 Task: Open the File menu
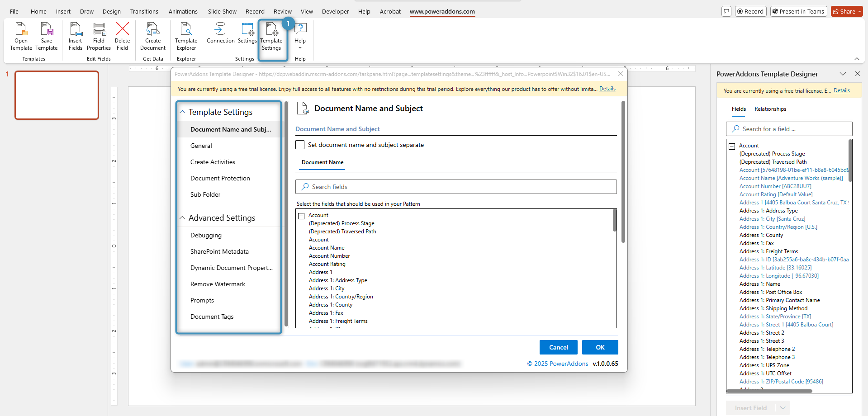(14, 11)
